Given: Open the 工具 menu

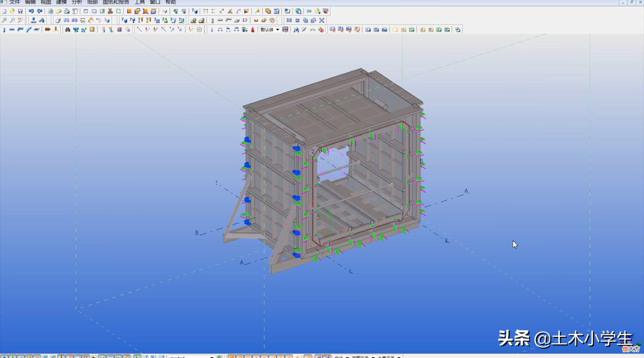Looking at the screenshot, I should coord(140,2).
